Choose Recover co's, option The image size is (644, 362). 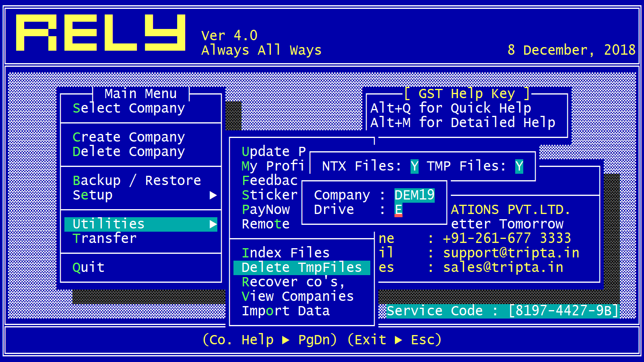click(x=294, y=282)
